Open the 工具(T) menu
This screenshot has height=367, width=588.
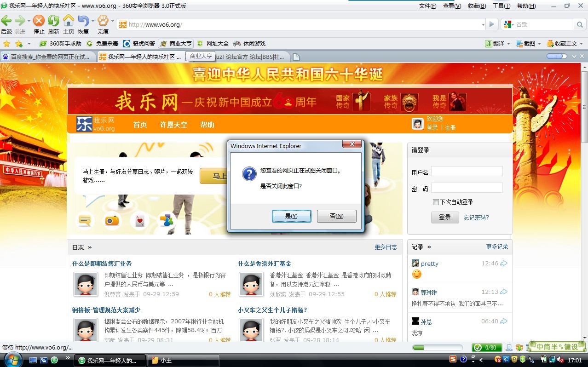502,6
